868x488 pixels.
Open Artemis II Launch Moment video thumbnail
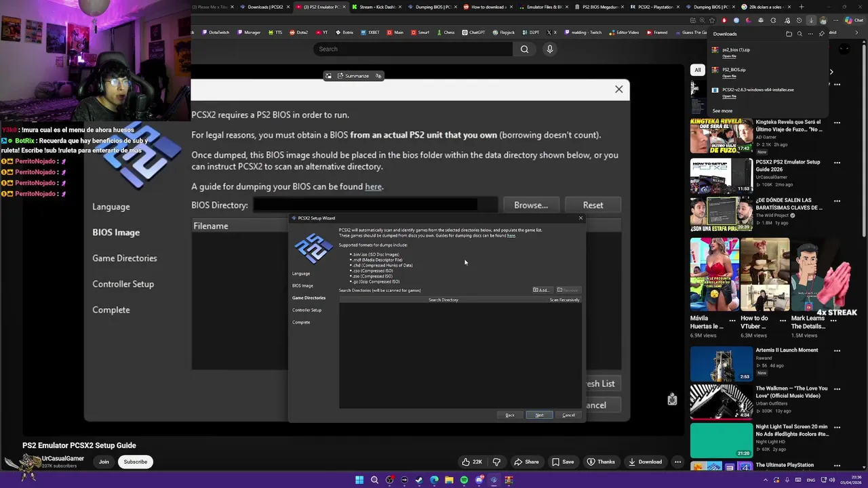click(721, 364)
